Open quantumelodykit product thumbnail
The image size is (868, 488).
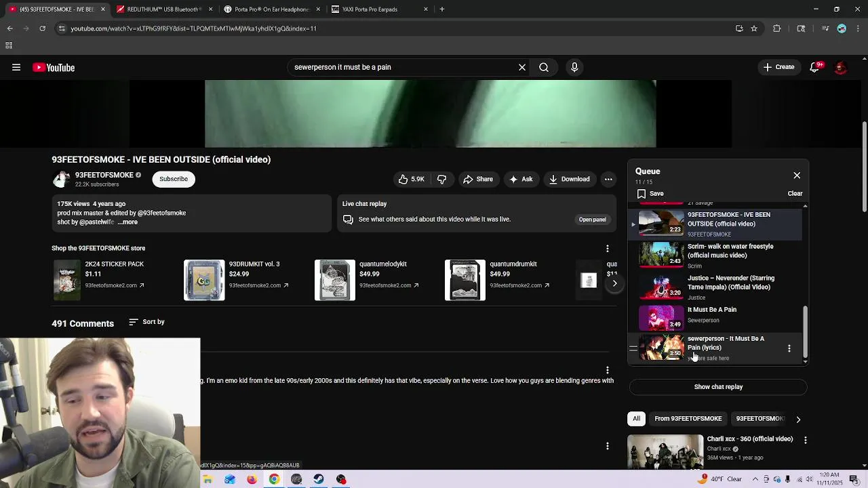coord(334,280)
